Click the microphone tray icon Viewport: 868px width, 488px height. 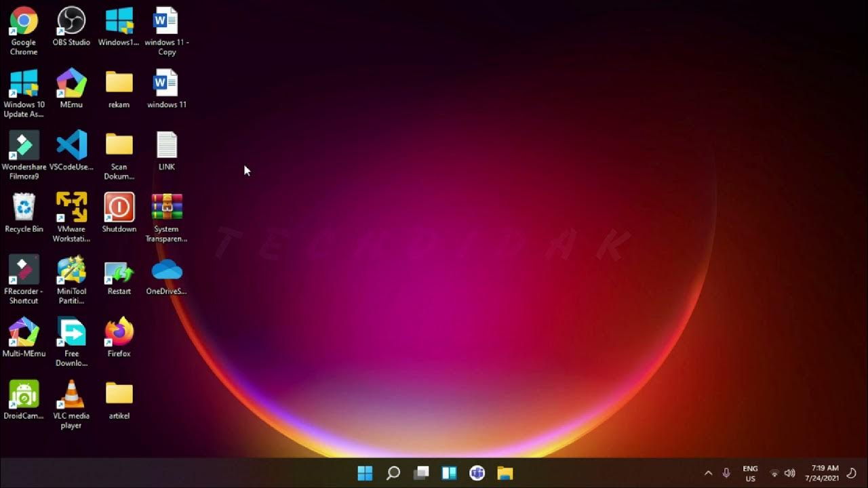(x=726, y=473)
